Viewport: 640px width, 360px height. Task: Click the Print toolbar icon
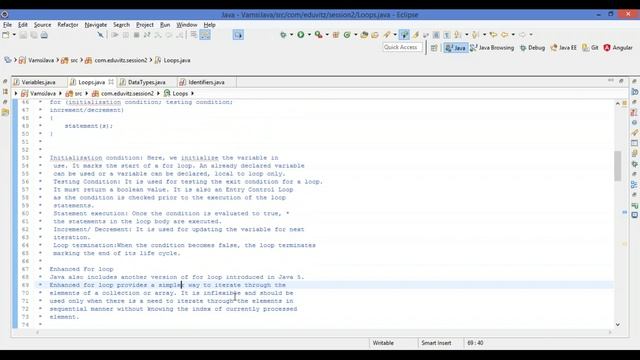[44, 35]
